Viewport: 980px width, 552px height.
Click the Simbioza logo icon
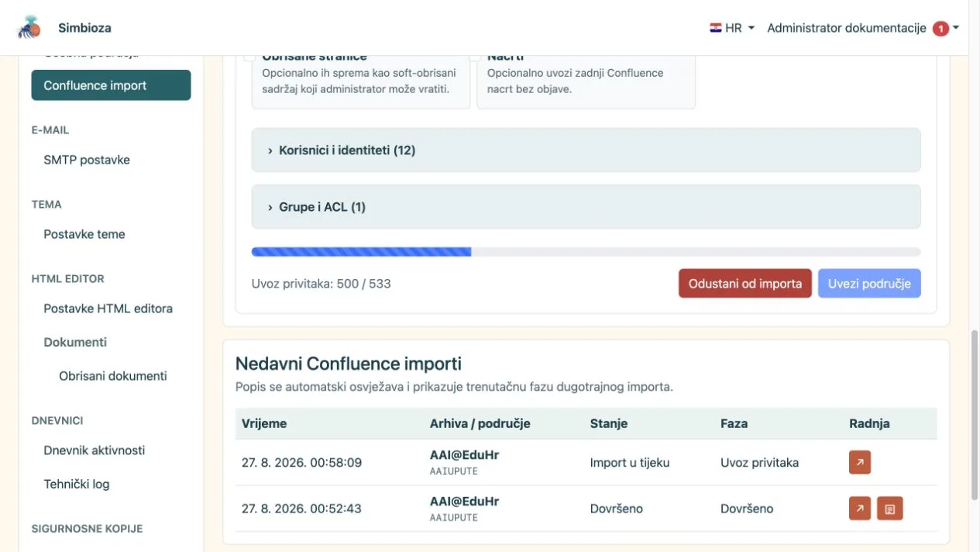point(29,27)
